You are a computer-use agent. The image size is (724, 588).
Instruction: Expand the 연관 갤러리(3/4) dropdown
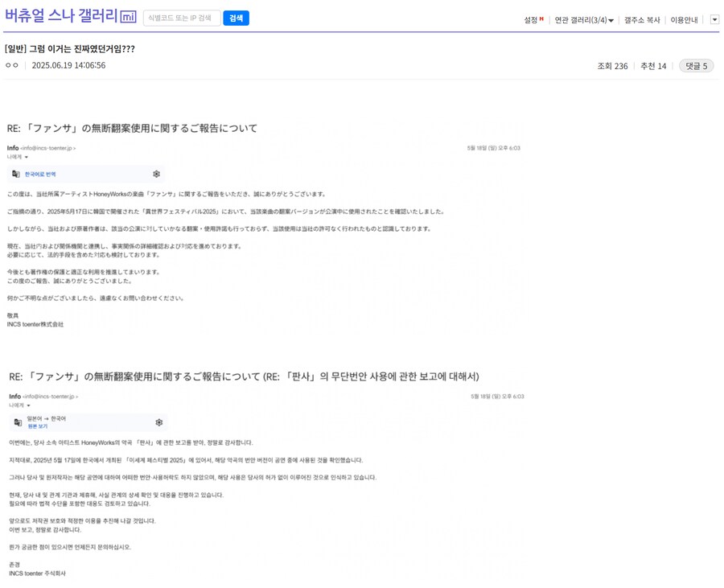click(x=584, y=20)
